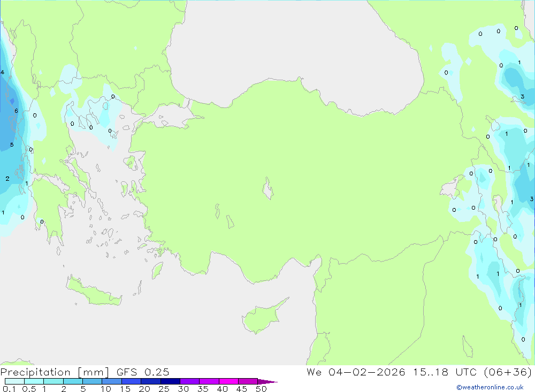
Task: Click the legend label '0.5'
Action: point(29,389)
